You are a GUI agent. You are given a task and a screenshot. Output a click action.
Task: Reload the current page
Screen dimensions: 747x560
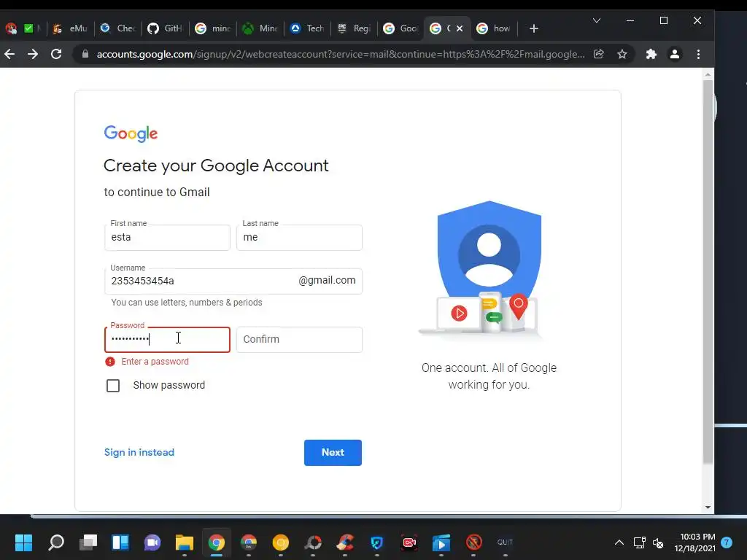click(56, 54)
